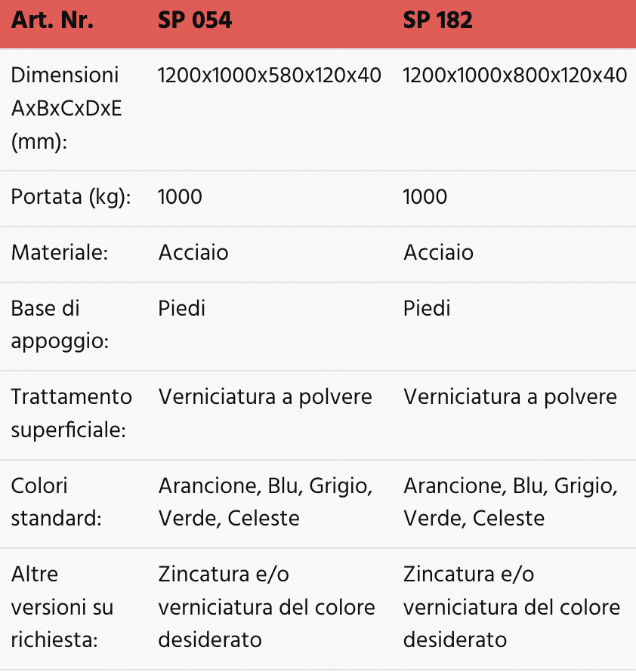Select Piedi under SP 054
636x672 pixels.
[x=181, y=309]
